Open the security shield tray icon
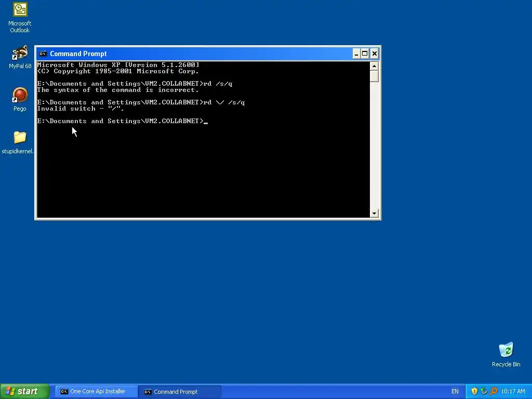 474,392
